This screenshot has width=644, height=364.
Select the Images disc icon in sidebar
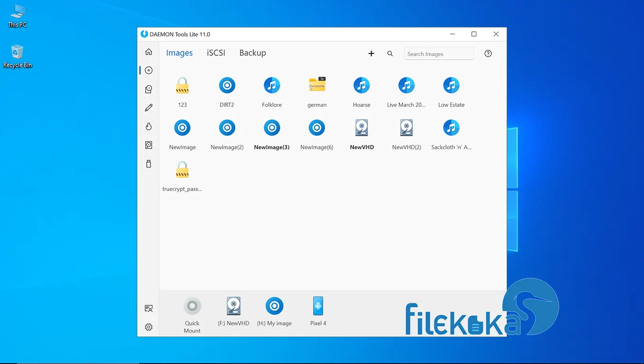pyautogui.click(x=149, y=70)
